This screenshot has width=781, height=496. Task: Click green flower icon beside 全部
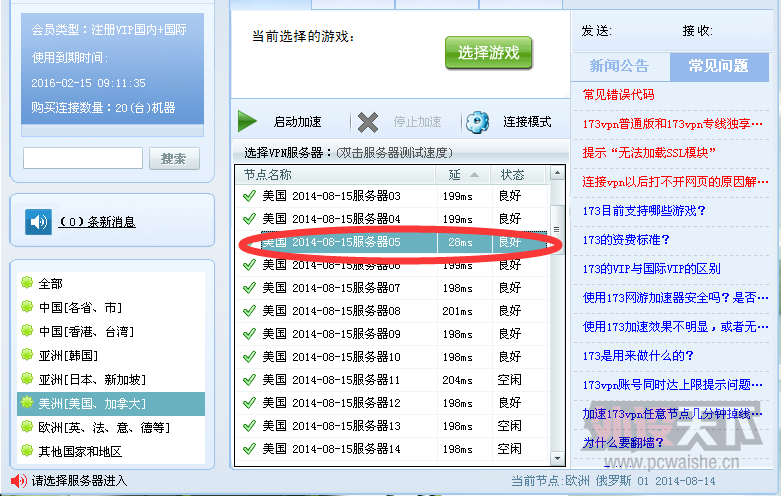pyautogui.click(x=27, y=283)
